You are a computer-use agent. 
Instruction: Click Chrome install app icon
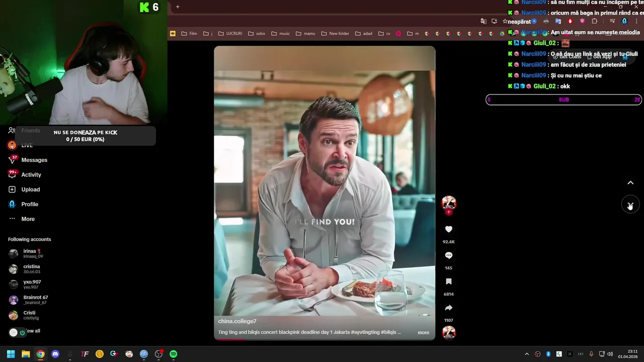pos(494,21)
